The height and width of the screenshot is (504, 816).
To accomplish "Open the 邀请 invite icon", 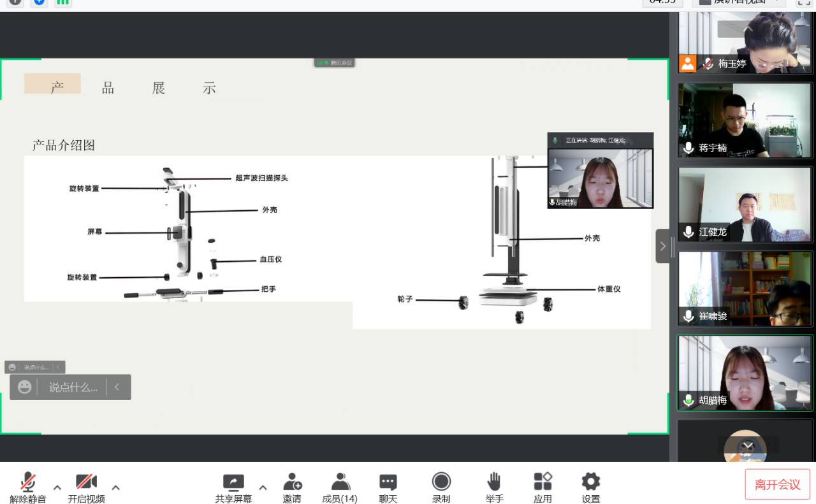I will click(292, 487).
